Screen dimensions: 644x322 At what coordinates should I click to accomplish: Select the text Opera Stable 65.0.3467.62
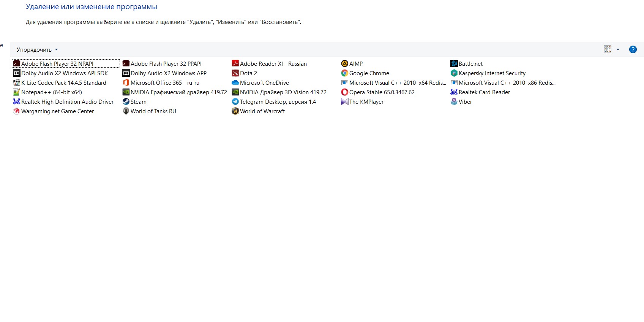click(382, 92)
